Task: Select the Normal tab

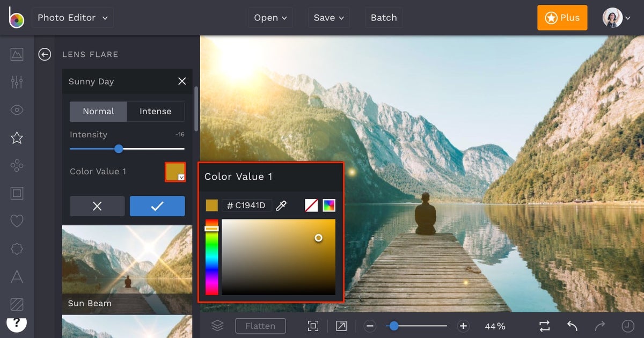Action: click(98, 112)
